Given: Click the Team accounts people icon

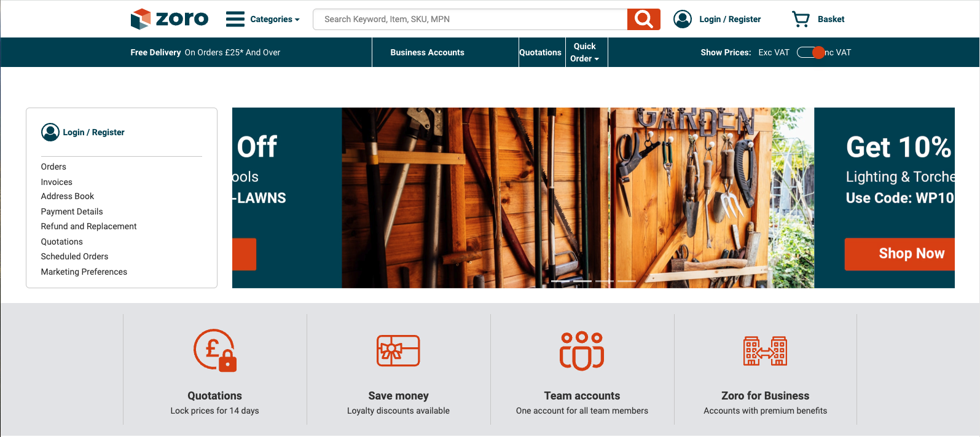Looking at the screenshot, I should point(582,351).
